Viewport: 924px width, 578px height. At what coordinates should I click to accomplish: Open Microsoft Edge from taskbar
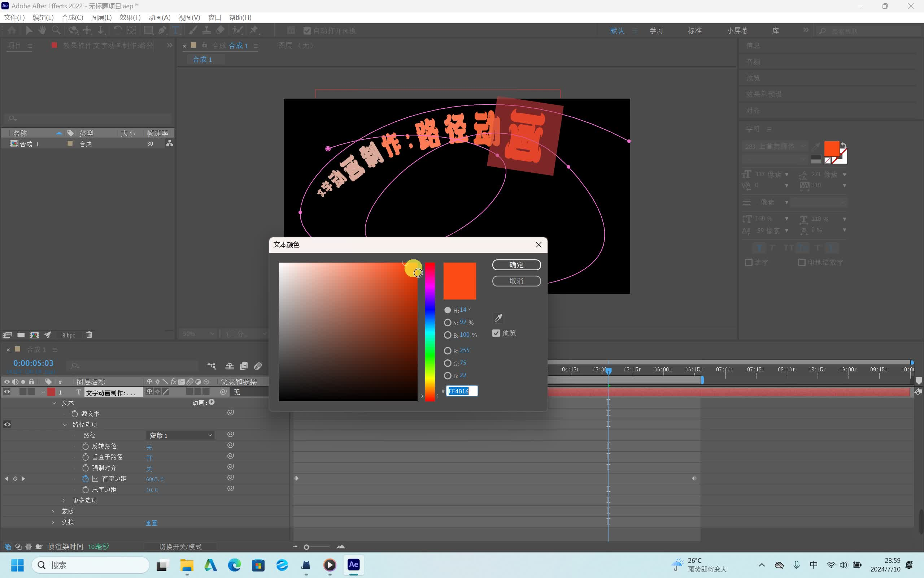click(x=235, y=565)
